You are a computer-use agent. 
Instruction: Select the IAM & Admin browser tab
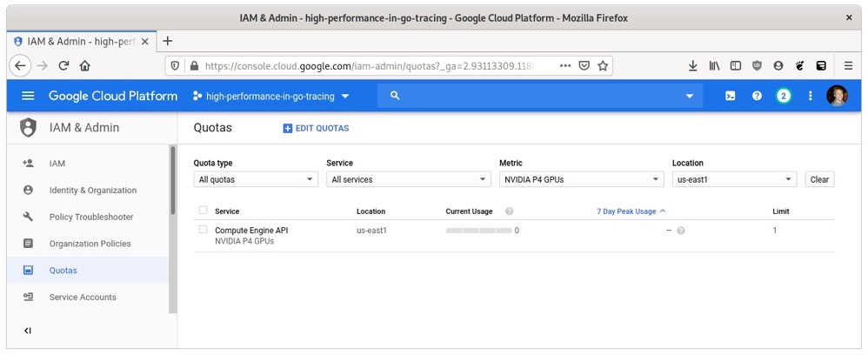click(x=82, y=42)
